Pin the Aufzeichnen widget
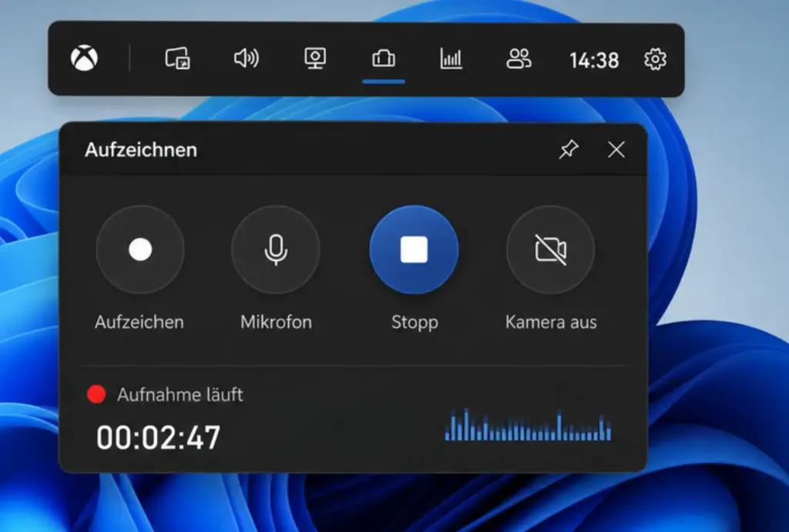 569,149
